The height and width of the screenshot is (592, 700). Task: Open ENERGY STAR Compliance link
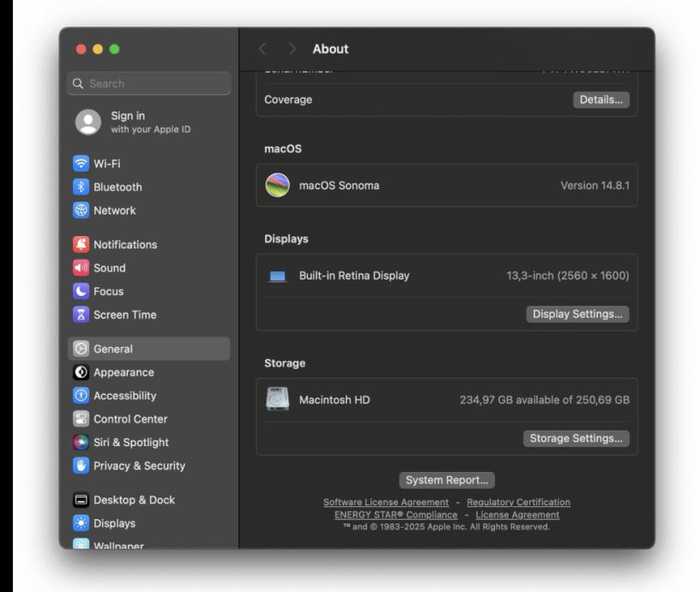click(396, 515)
